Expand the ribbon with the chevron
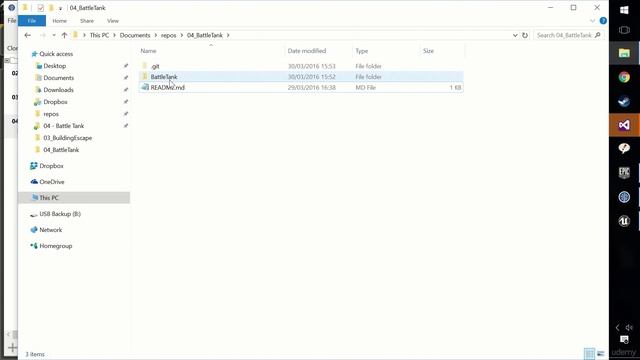 click(592, 21)
